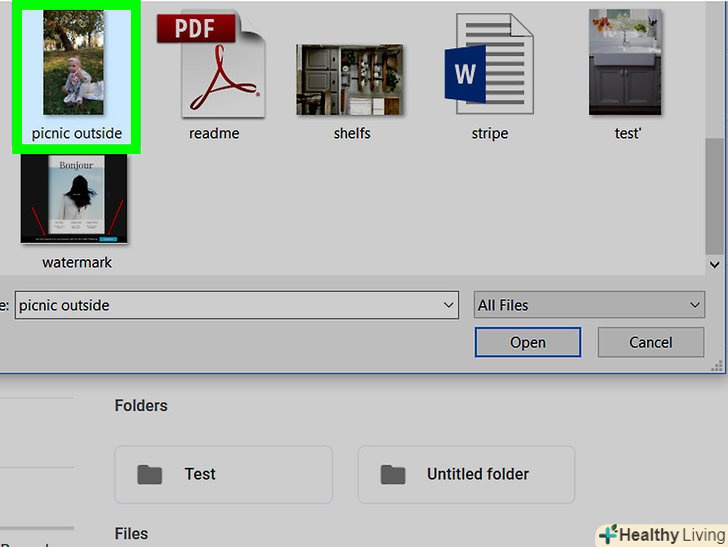Expand the All Files type dropdown

[589, 305]
